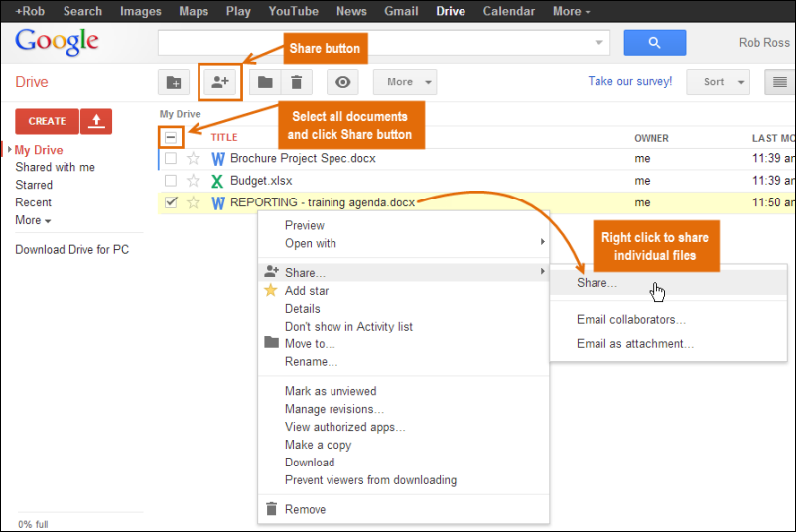Screen dimensions: 796x532
Task: Open the More toolbar dropdown
Action: tap(405, 82)
